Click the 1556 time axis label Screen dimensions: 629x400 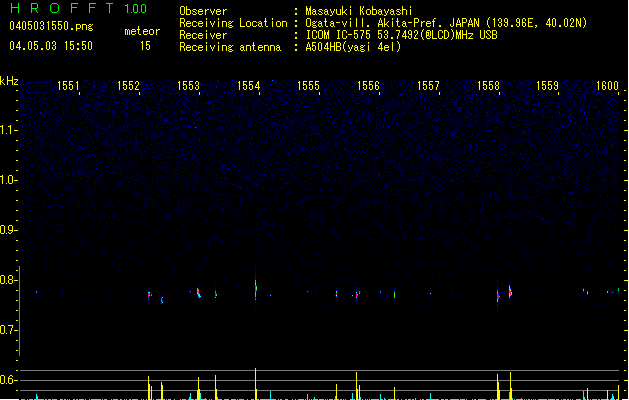[x=368, y=86]
